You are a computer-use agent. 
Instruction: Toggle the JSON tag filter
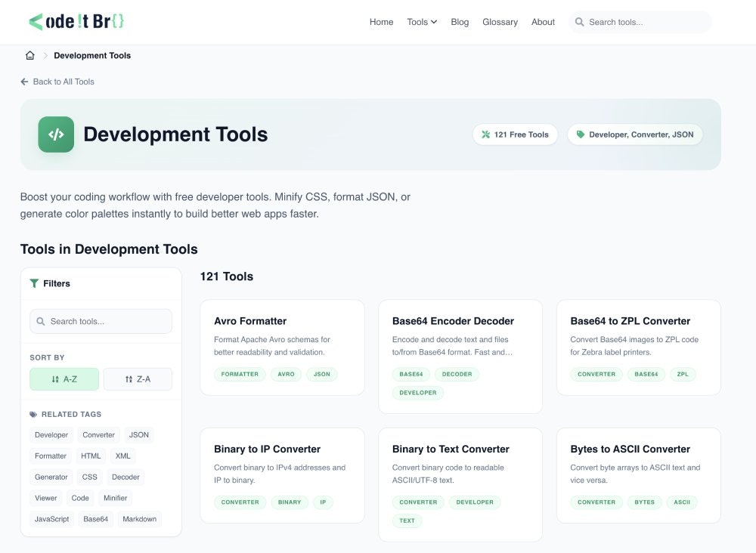coord(138,434)
